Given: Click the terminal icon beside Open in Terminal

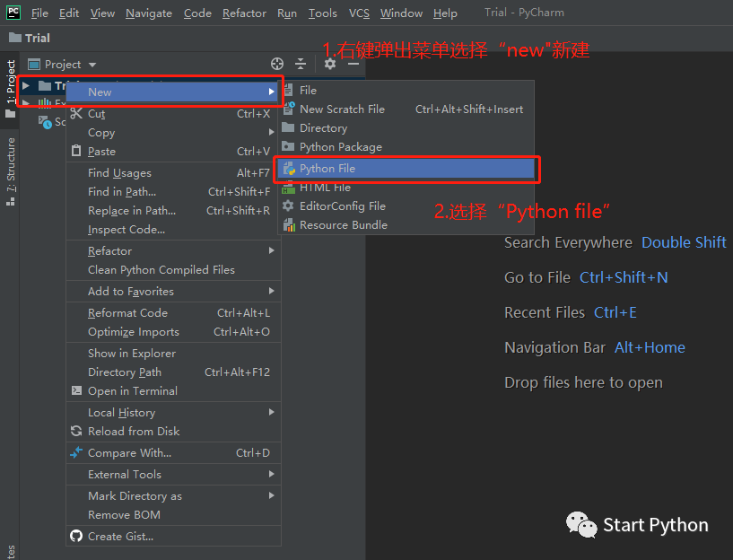Looking at the screenshot, I should point(76,390).
